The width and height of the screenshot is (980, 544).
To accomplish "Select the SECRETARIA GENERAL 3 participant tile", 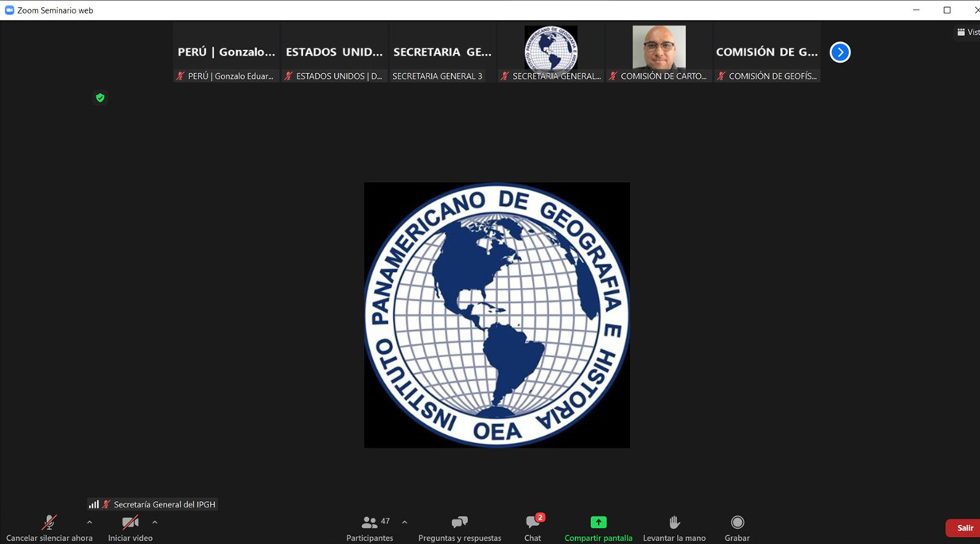I will click(x=443, y=52).
